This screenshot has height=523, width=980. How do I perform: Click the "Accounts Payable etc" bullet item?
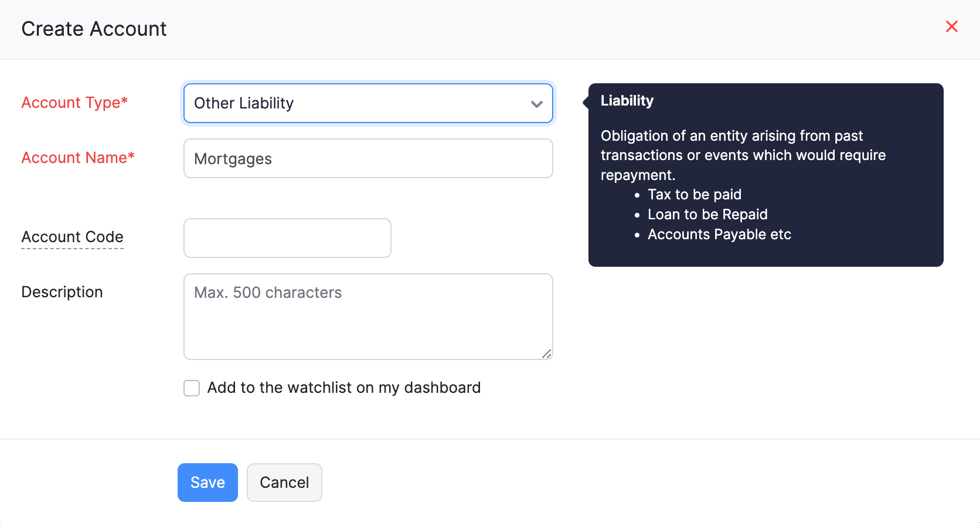719,234
